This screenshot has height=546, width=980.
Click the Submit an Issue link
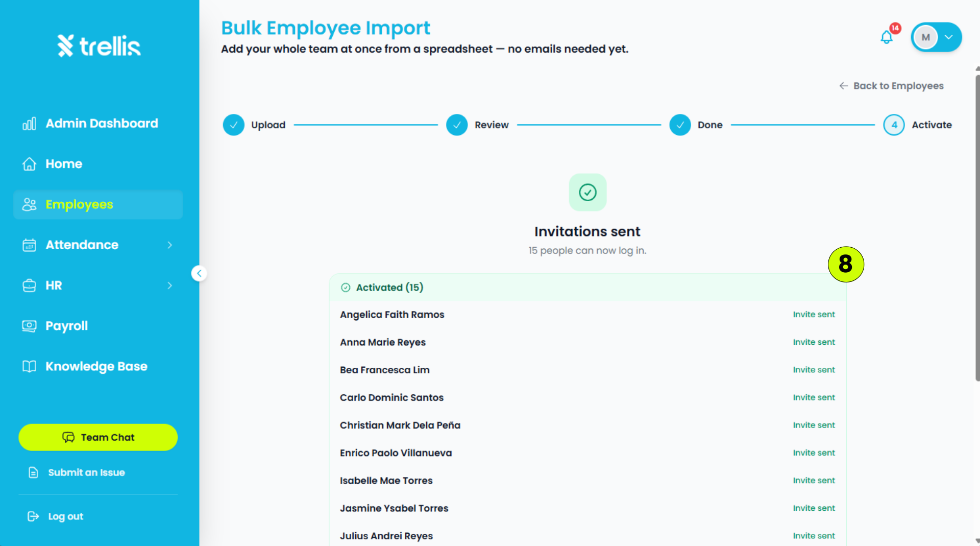[x=86, y=472]
